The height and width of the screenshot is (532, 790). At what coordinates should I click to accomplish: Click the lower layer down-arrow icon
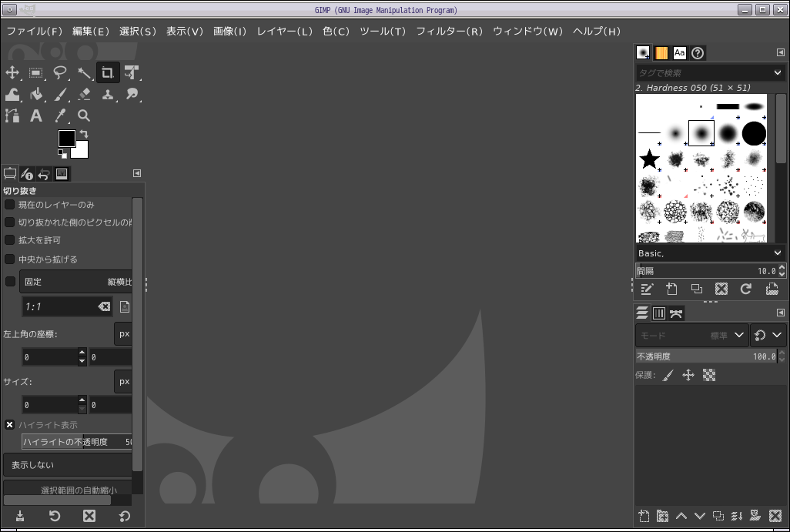coord(700,516)
